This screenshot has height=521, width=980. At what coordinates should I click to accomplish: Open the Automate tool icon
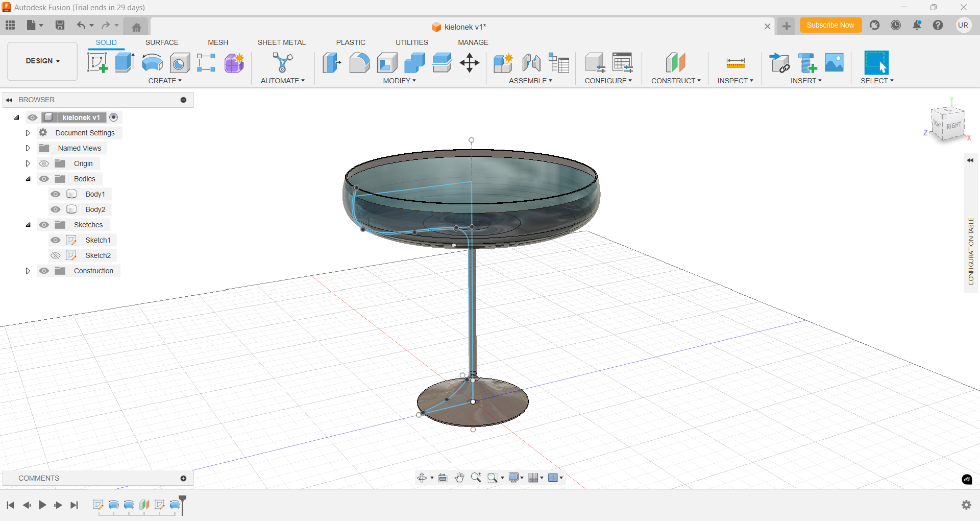(x=282, y=63)
